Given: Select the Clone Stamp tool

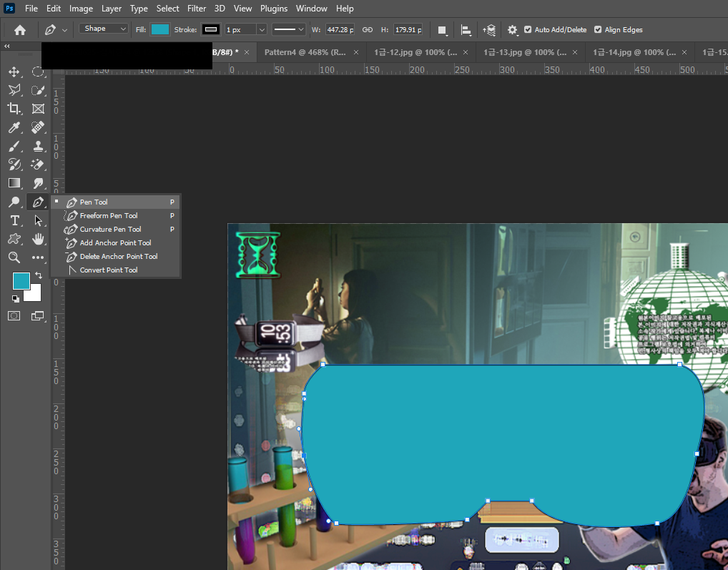Looking at the screenshot, I should [x=38, y=146].
